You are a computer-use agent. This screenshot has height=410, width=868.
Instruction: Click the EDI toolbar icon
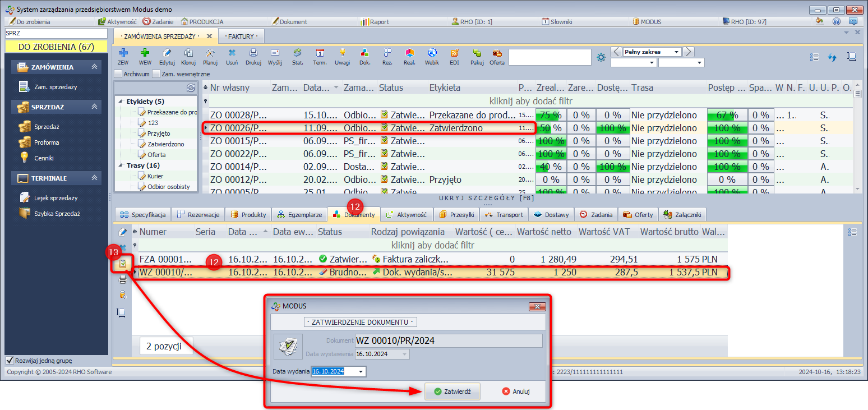pyautogui.click(x=454, y=53)
